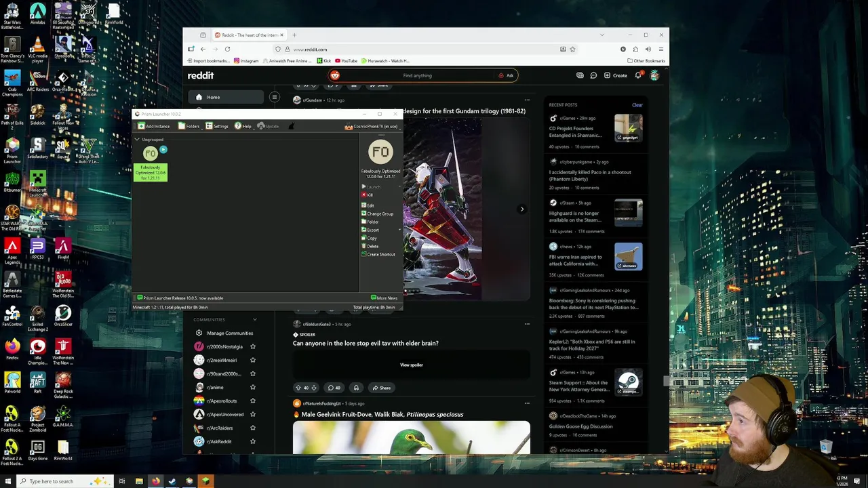Open r/anime community
The image size is (868, 488).
[x=215, y=387]
